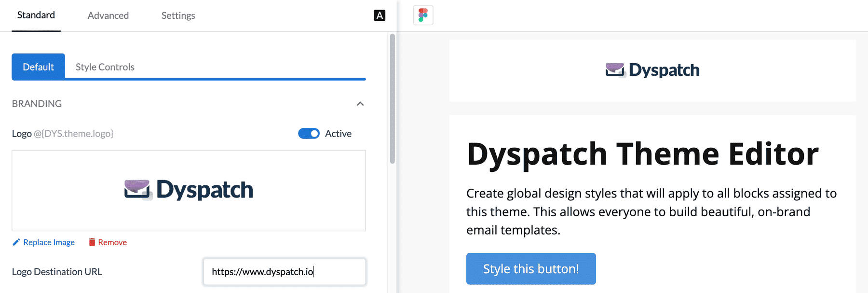Click the Remove logo link
868x293 pixels.
[x=112, y=242]
